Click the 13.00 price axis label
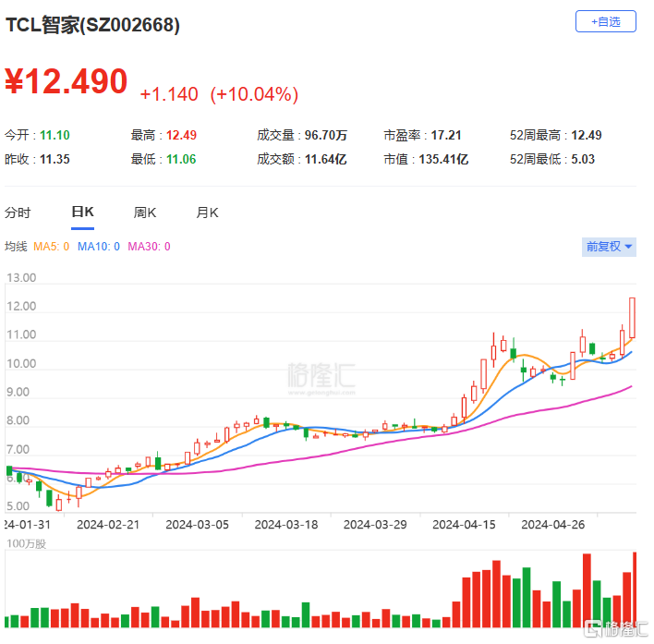 pyautogui.click(x=21, y=278)
